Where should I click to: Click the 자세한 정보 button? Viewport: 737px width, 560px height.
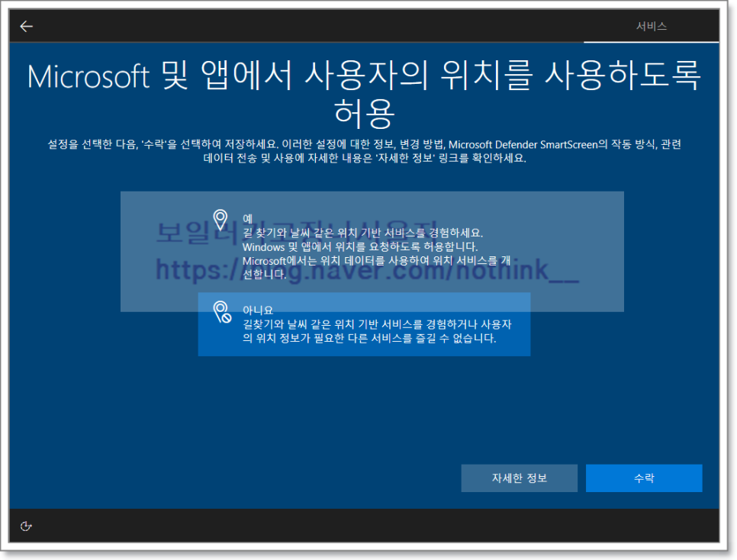click(x=520, y=478)
